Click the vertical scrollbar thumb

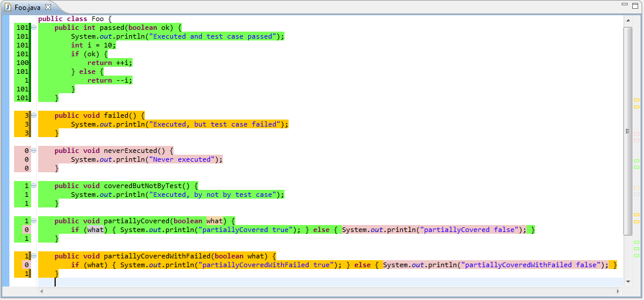point(628,129)
